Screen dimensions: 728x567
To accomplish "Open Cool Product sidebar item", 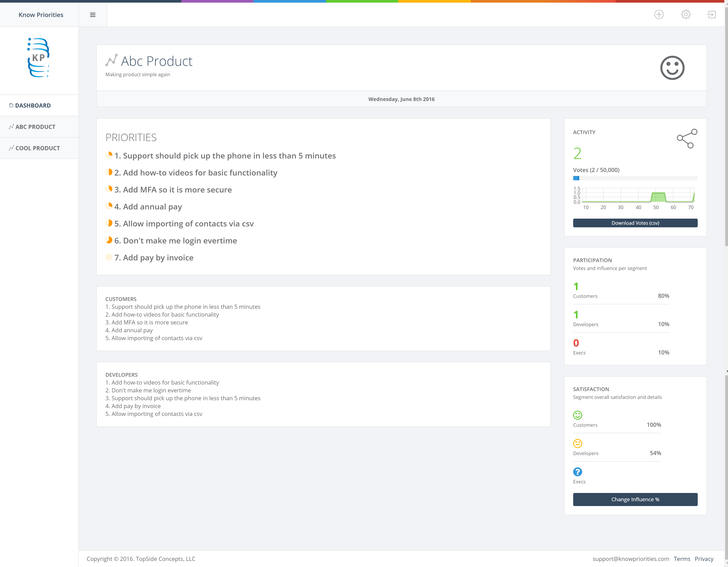I will point(37,148).
